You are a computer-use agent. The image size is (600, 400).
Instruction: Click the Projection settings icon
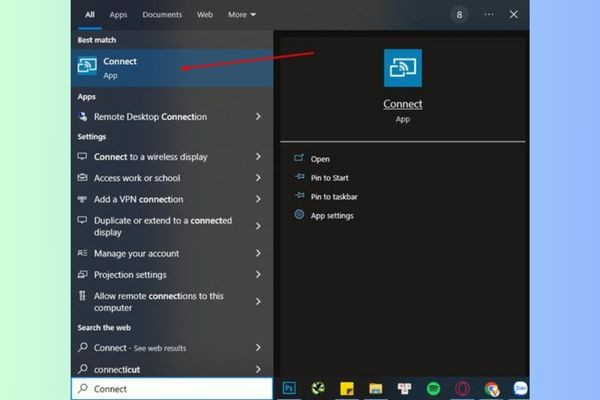click(x=82, y=274)
